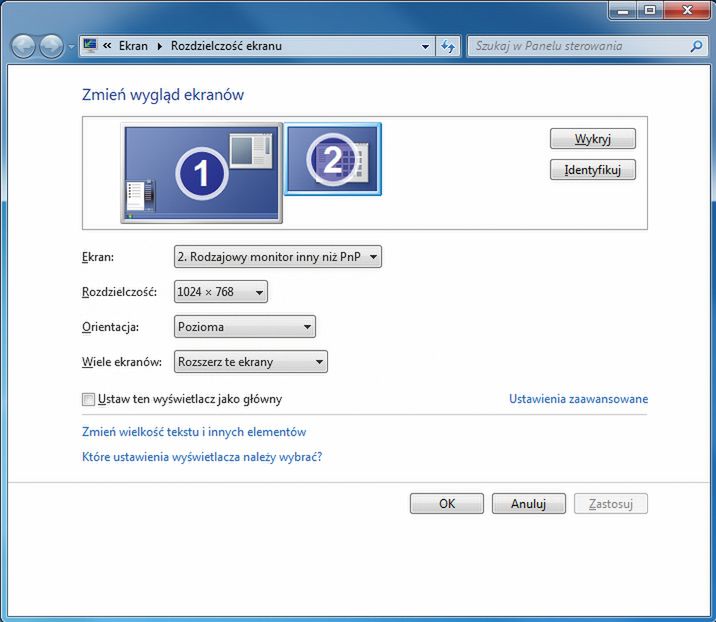Click the Zastosuj button

point(611,504)
